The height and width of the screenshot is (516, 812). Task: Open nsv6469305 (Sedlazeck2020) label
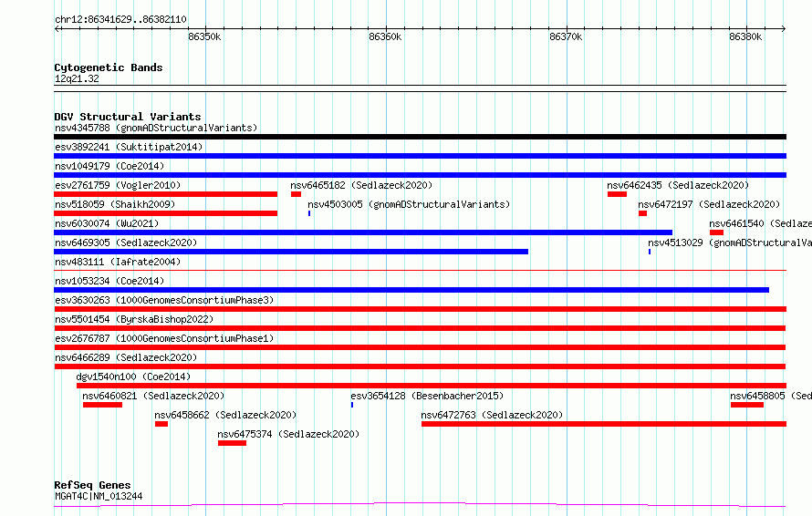tap(126, 243)
